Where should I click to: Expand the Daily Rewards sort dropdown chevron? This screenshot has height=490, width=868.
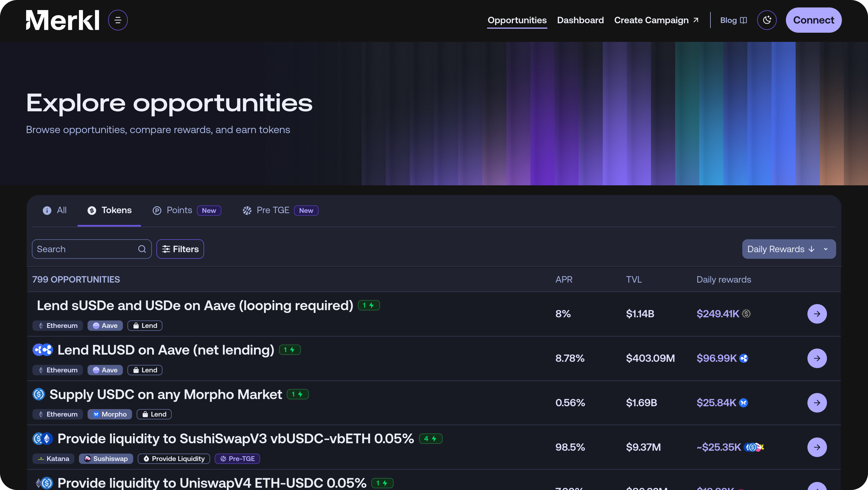coord(826,249)
